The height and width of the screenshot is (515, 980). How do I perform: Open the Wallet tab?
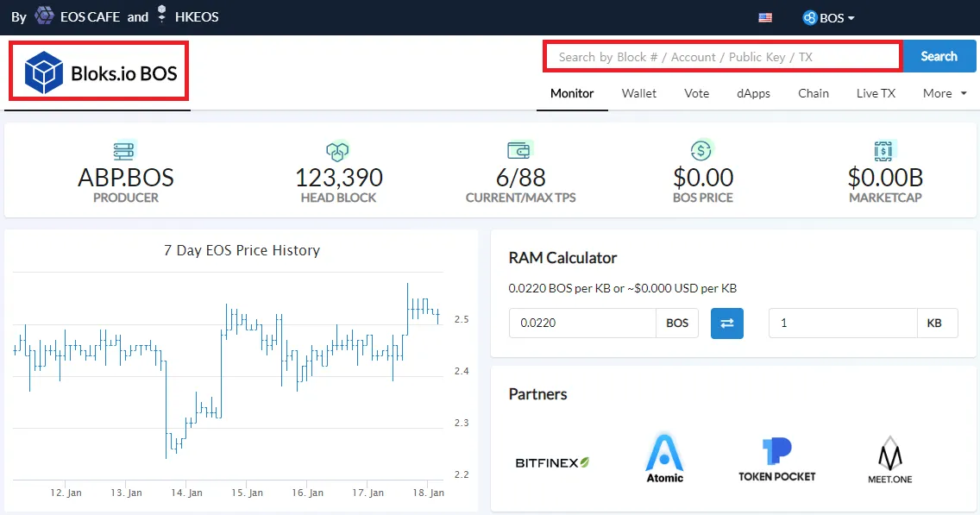638,93
